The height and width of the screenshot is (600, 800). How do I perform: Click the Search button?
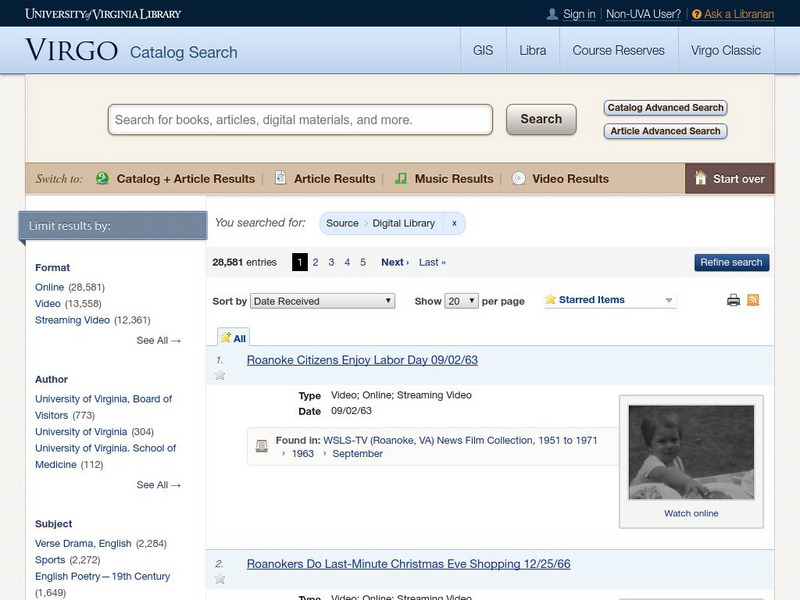click(x=541, y=119)
